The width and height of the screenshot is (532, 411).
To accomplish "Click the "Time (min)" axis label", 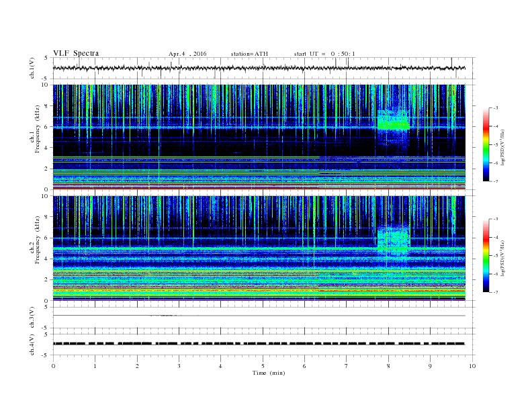I will click(269, 373).
